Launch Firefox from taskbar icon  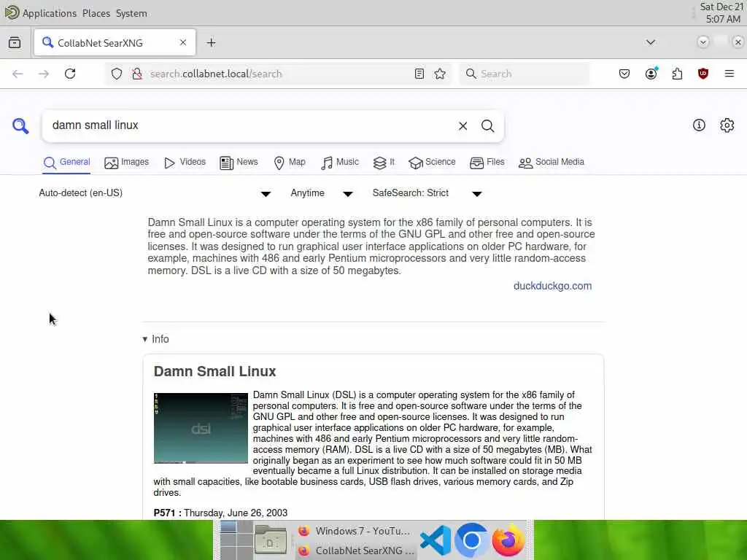click(x=508, y=540)
